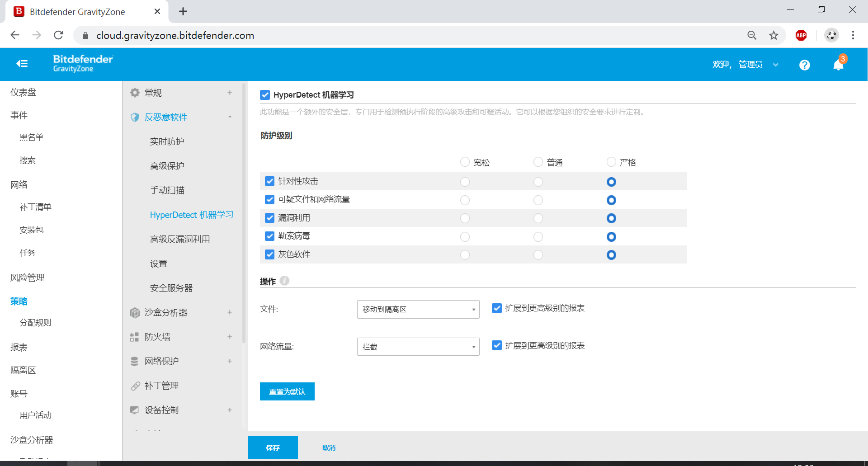Open the 文件 action dropdown
This screenshot has width=868, height=466.
point(418,309)
